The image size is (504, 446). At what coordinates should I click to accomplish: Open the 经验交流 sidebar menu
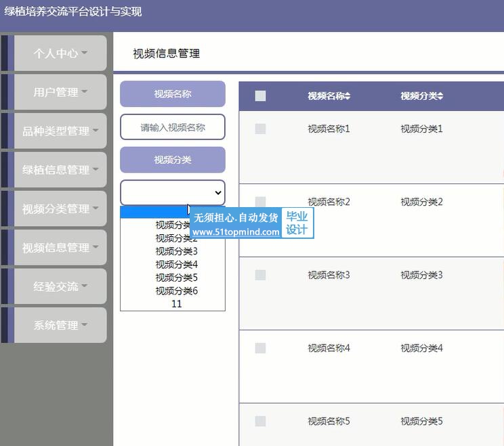(x=60, y=286)
